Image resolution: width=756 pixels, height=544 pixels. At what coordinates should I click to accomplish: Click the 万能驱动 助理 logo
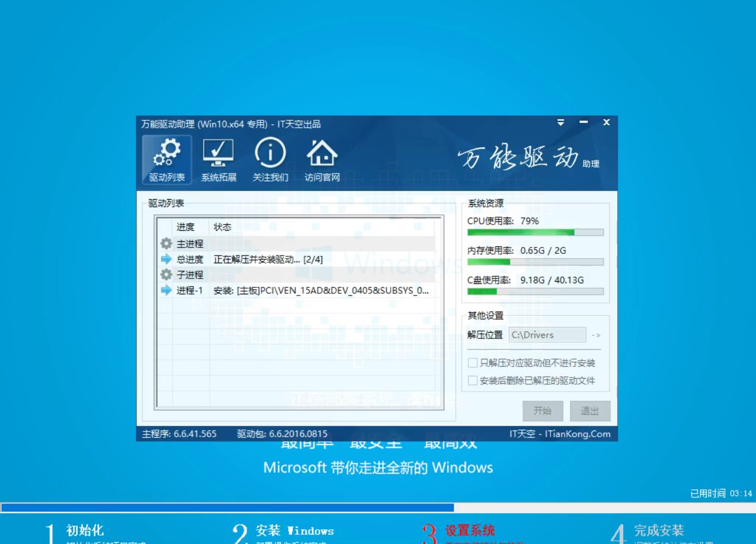pyautogui.click(x=528, y=157)
